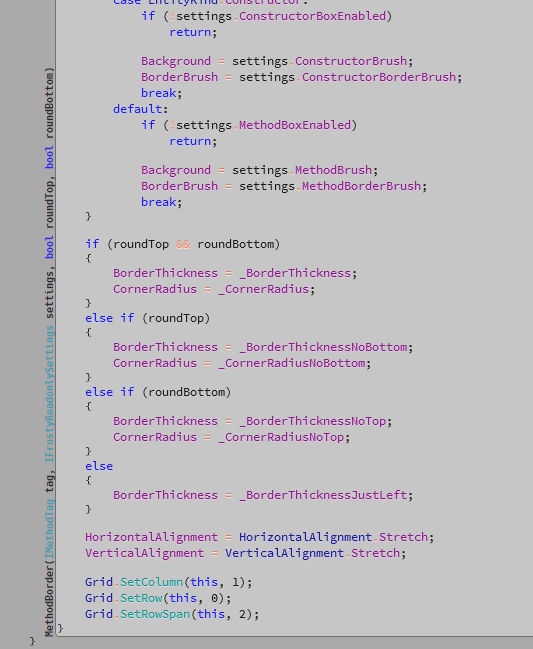Click BorderThickness on the _BorderThicknessJustLeft line
Screen dimensions: 533x649
(166, 495)
